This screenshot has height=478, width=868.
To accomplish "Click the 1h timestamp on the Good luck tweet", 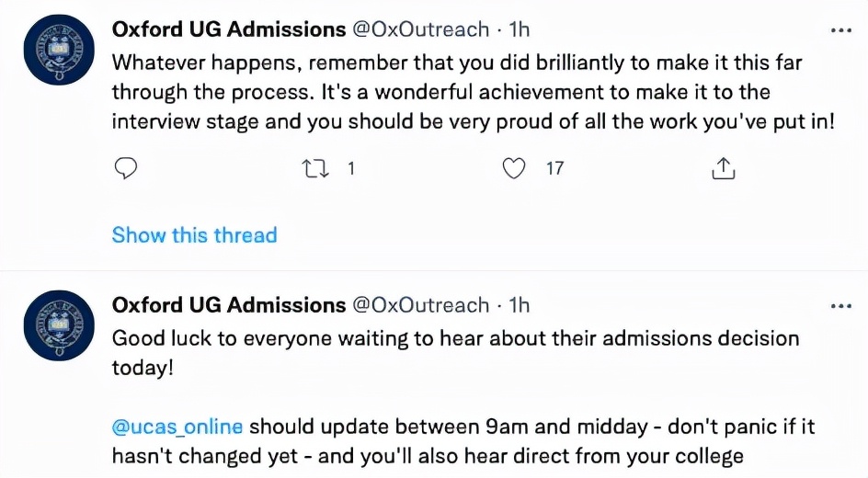I will [x=520, y=304].
